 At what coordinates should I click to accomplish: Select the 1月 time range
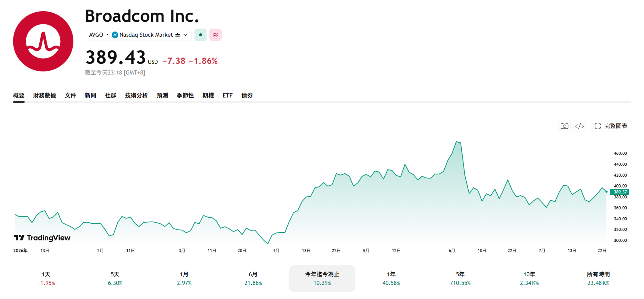(x=184, y=279)
